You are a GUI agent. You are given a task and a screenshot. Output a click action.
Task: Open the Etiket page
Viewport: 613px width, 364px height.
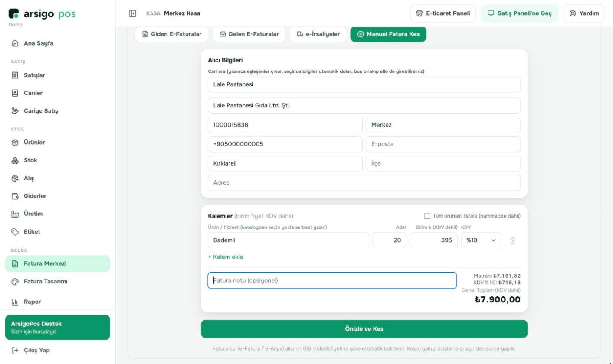[58, 231]
